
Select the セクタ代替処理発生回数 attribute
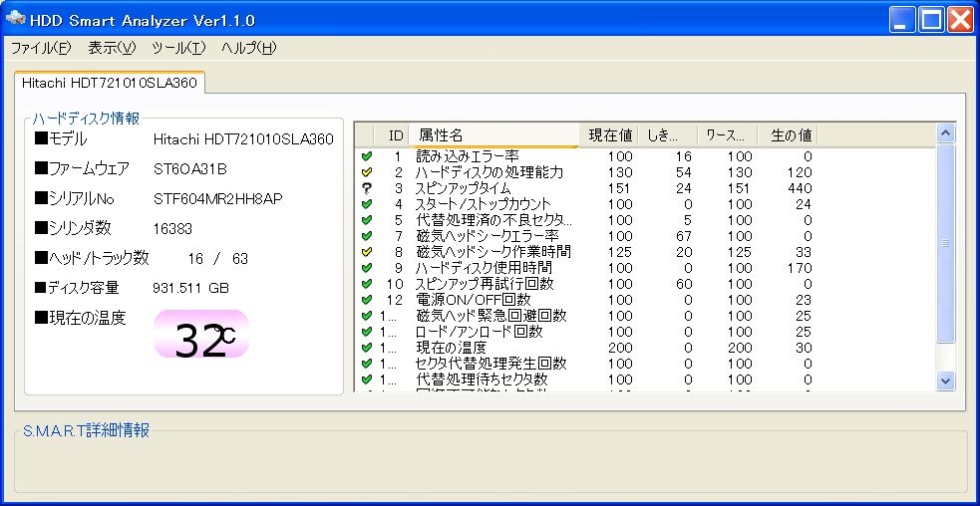pos(491,363)
